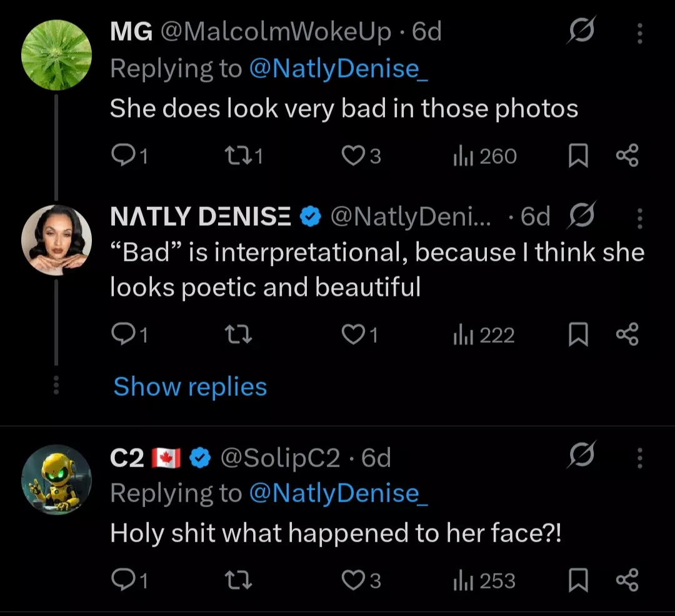Show replies link under Natly's tweet
The width and height of the screenshot is (675, 616).
(190, 386)
